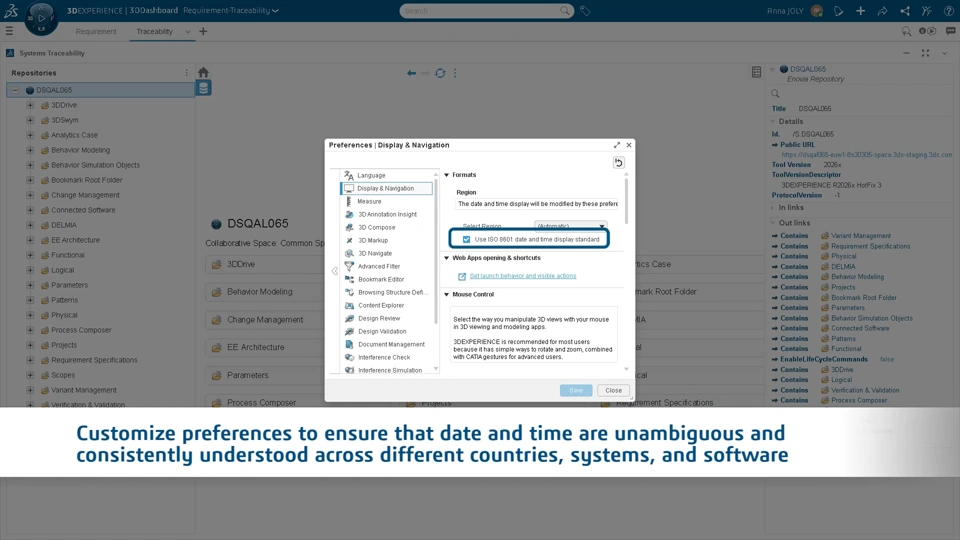Click the search magnifier icon in top bar

pyautogui.click(x=564, y=10)
